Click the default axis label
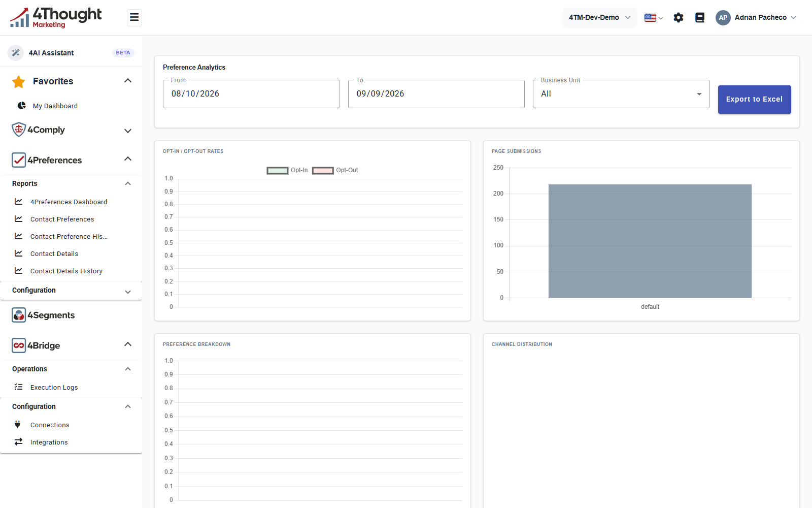Screen dimensions: 812x508 pyautogui.click(x=650, y=307)
